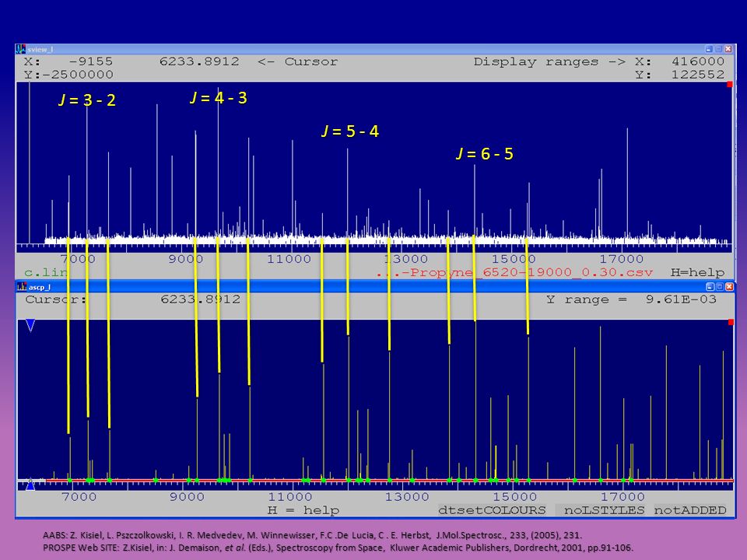Click the 17000 axis label in ascp_l
747x560 pixels.
click(x=622, y=497)
